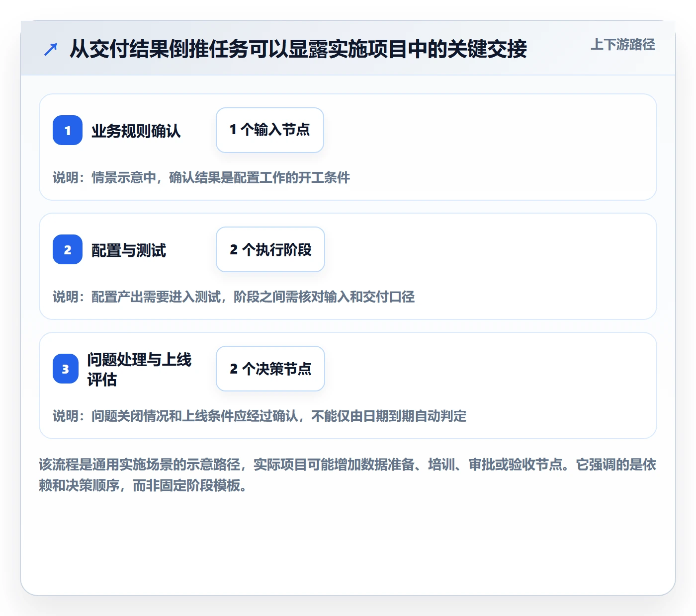
Task: Click the note starting "说明：问题关闭情况和上线条件"
Action: coord(260,416)
